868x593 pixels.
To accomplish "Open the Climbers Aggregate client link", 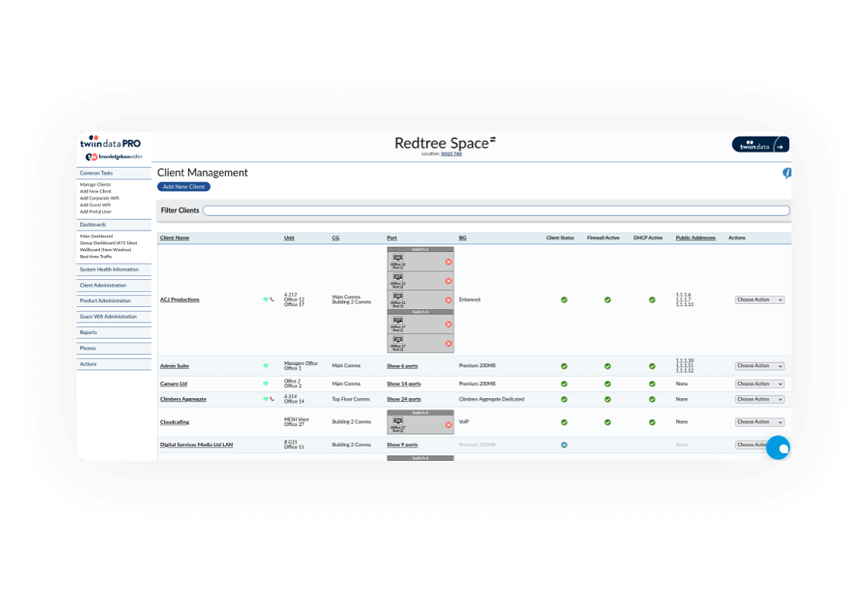I will click(x=183, y=400).
